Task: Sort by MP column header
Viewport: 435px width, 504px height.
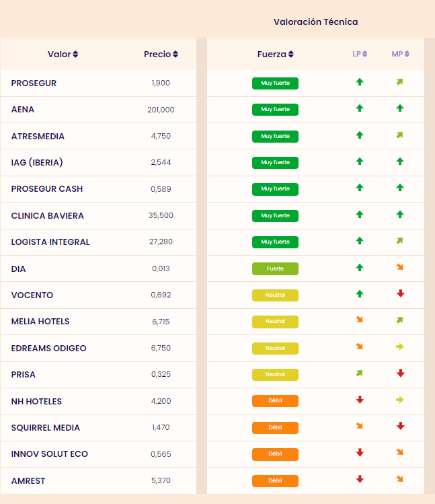Action: pos(400,55)
